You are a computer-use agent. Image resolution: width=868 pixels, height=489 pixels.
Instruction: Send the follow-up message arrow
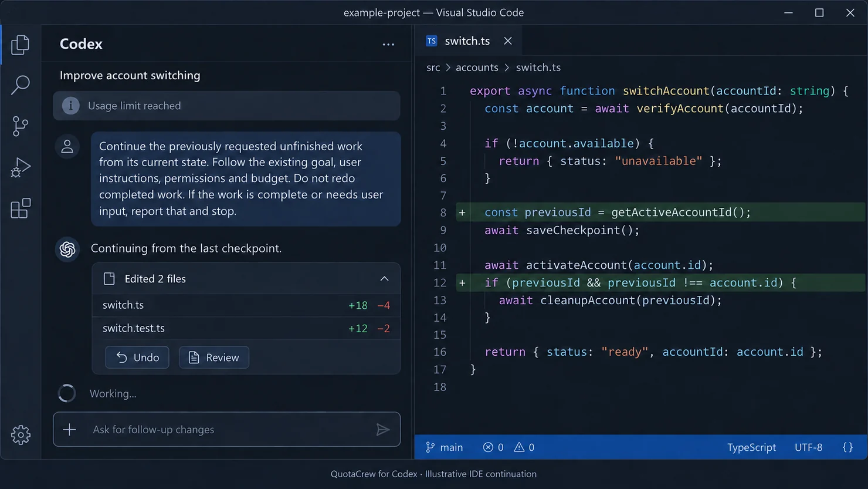tap(382, 430)
